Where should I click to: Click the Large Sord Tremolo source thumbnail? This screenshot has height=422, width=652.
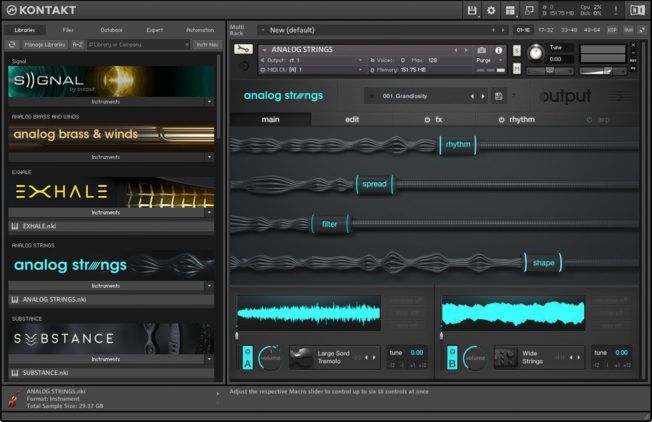click(301, 358)
